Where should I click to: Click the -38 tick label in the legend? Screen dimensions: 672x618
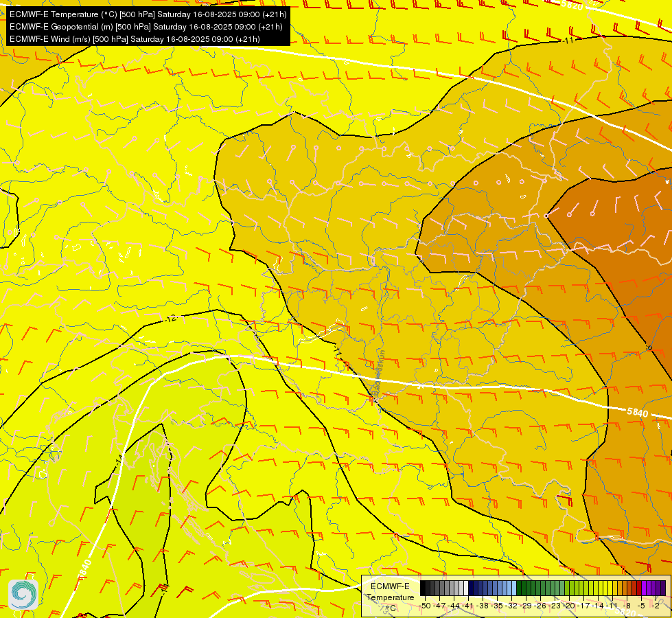(x=483, y=606)
